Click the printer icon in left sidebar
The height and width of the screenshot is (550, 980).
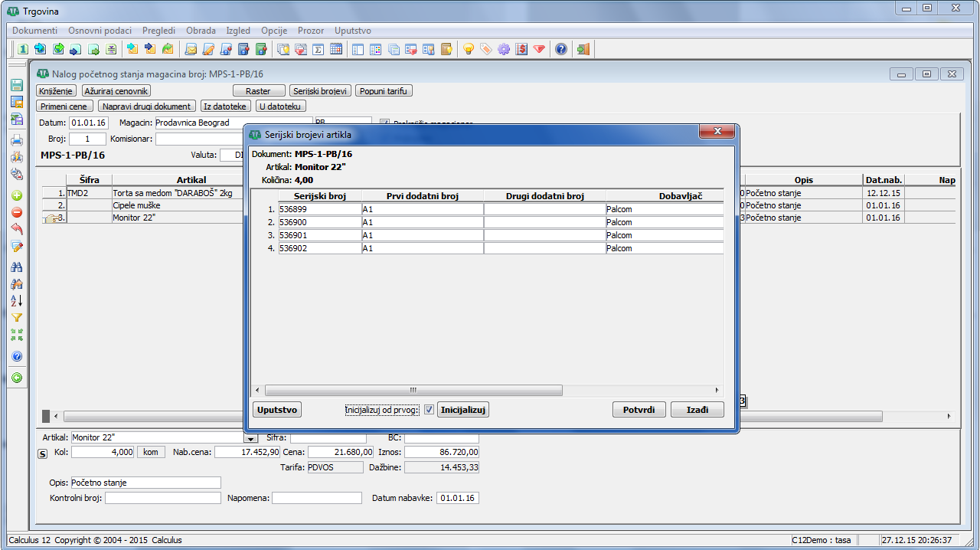[17, 140]
